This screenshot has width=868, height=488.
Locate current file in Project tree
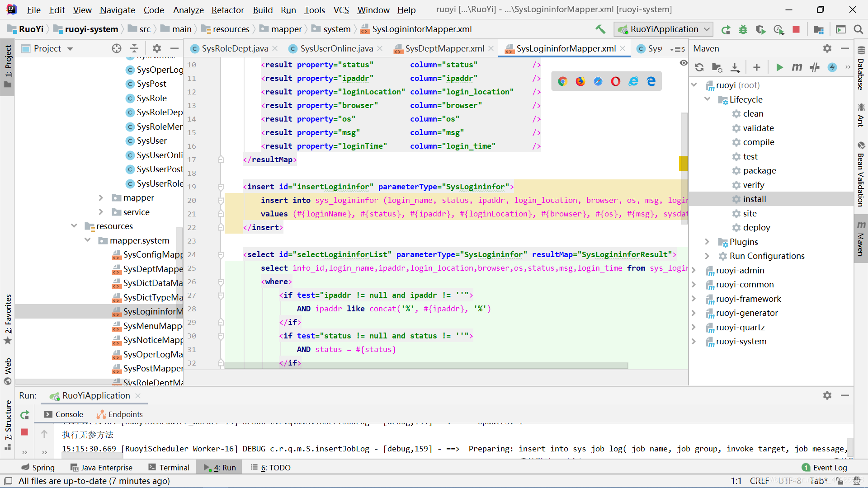(x=117, y=48)
